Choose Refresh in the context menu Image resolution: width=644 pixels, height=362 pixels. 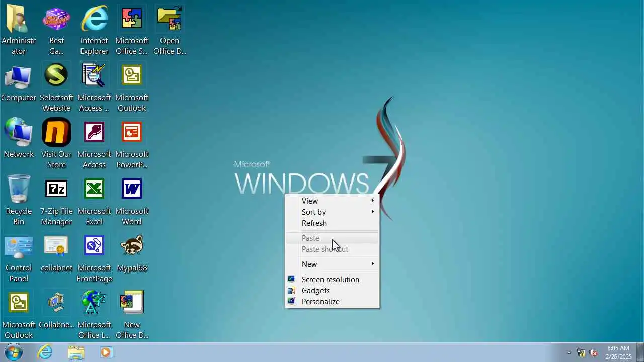332,223
